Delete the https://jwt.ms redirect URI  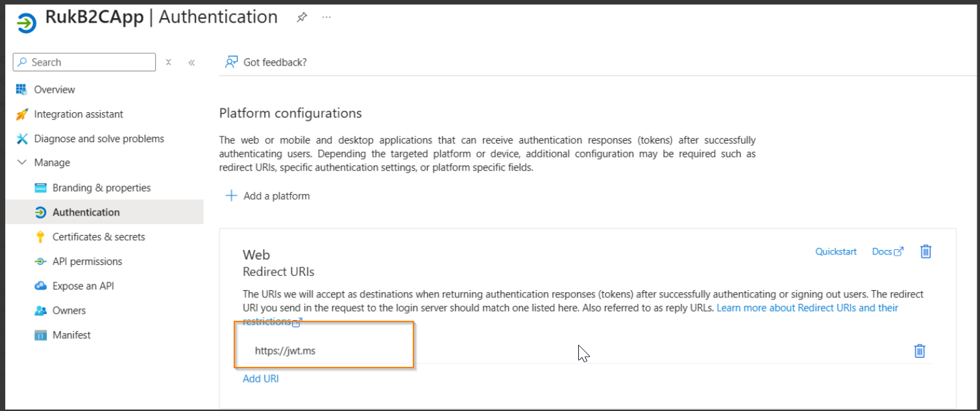(x=920, y=351)
